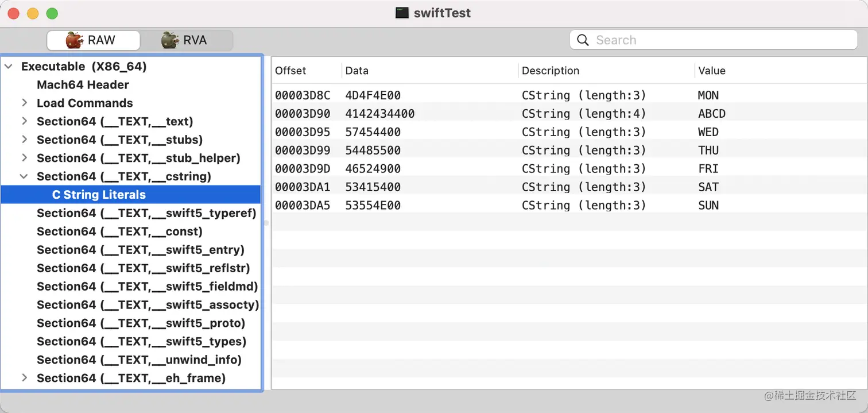The image size is (868, 413).
Task: Open Section64 (__TEXT,__swift5_typeref)
Action: click(146, 214)
